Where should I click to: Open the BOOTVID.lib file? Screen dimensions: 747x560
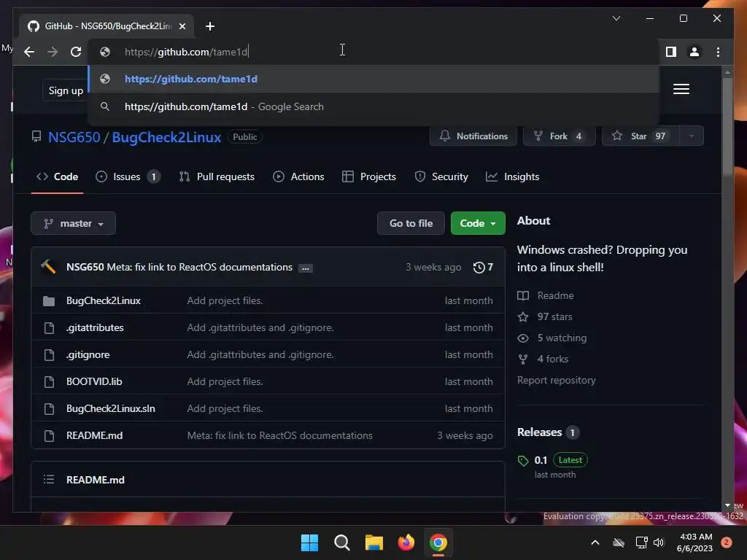pyautogui.click(x=94, y=382)
